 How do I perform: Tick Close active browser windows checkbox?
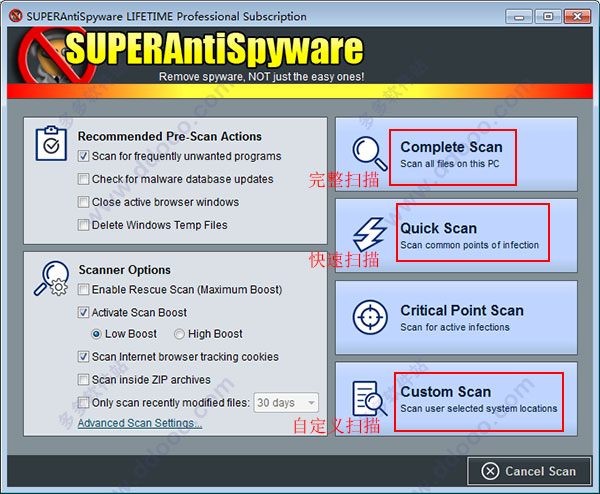[83, 202]
